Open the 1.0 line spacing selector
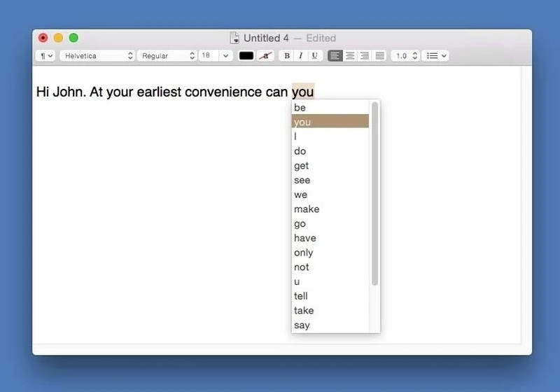Viewport: 560px width, 392px height. [x=405, y=56]
